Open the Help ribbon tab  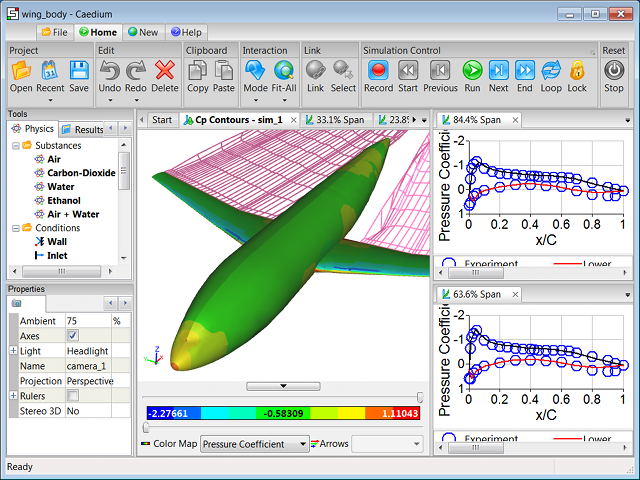pyautogui.click(x=187, y=32)
